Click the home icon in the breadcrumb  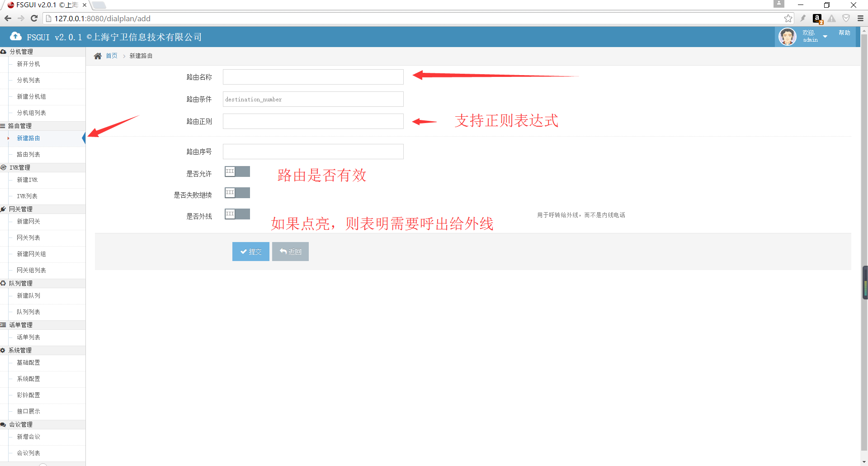[x=98, y=56]
